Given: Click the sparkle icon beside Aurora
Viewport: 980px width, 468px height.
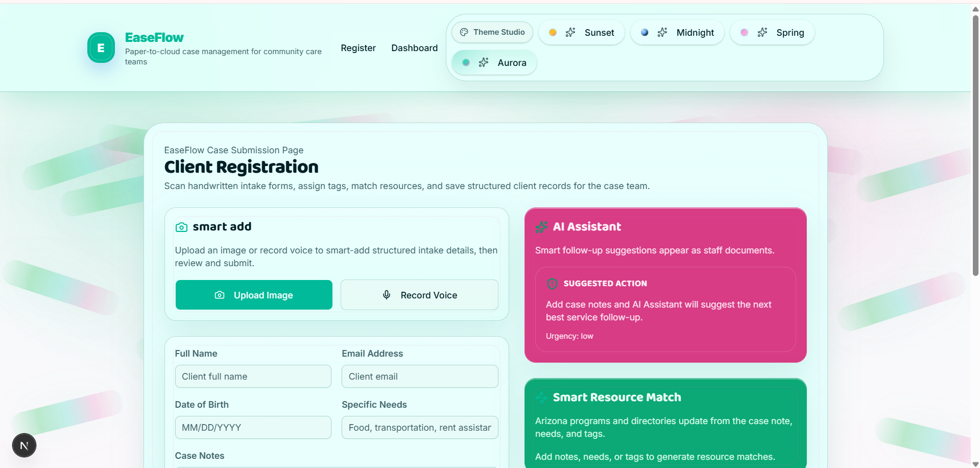Looking at the screenshot, I should pyautogui.click(x=484, y=62).
